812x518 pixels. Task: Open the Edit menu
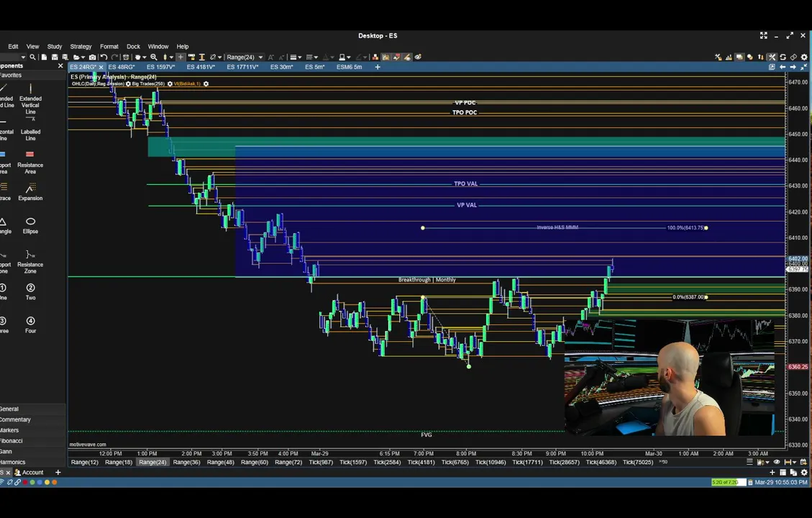13,46
